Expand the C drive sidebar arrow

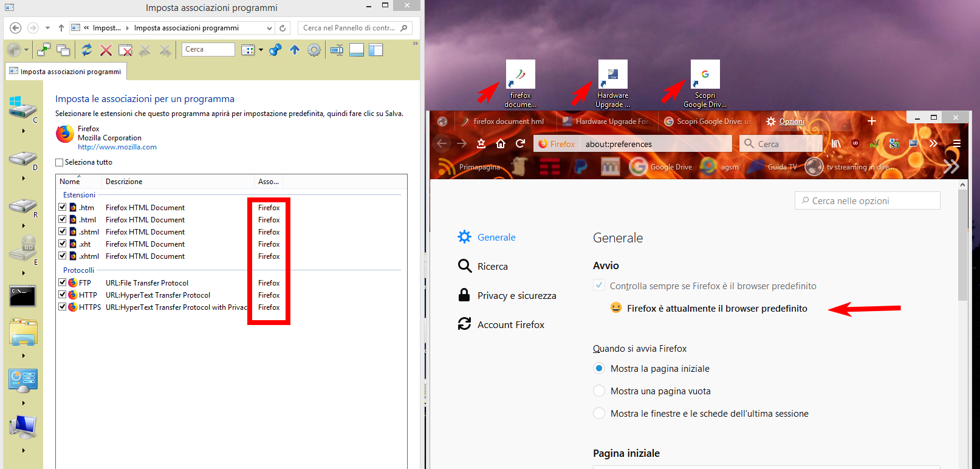point(24,131)
